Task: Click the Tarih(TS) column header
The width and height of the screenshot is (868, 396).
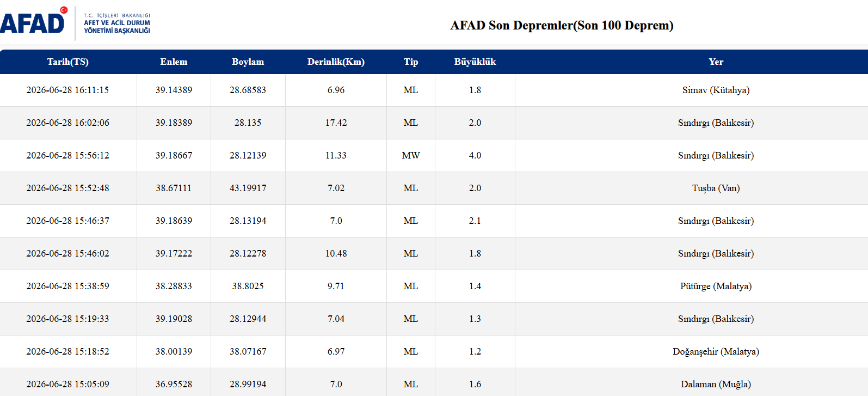Action: click(68, 62)
